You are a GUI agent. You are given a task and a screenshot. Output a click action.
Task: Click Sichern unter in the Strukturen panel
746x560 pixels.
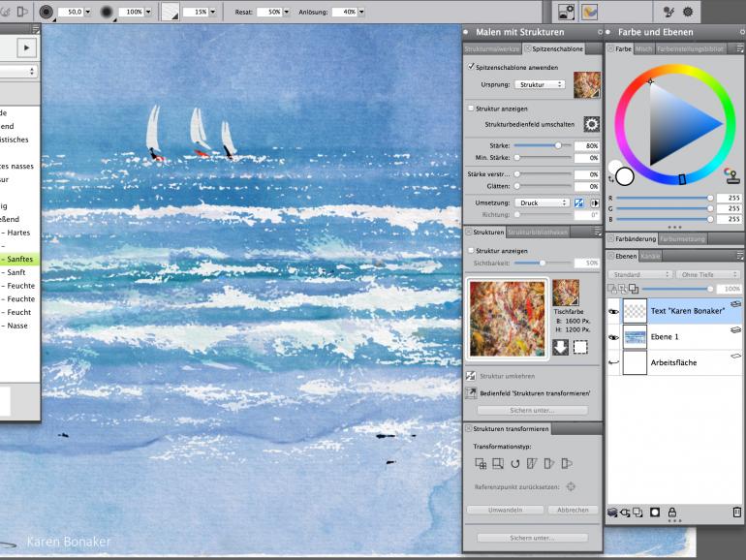(x=532, y=410)
